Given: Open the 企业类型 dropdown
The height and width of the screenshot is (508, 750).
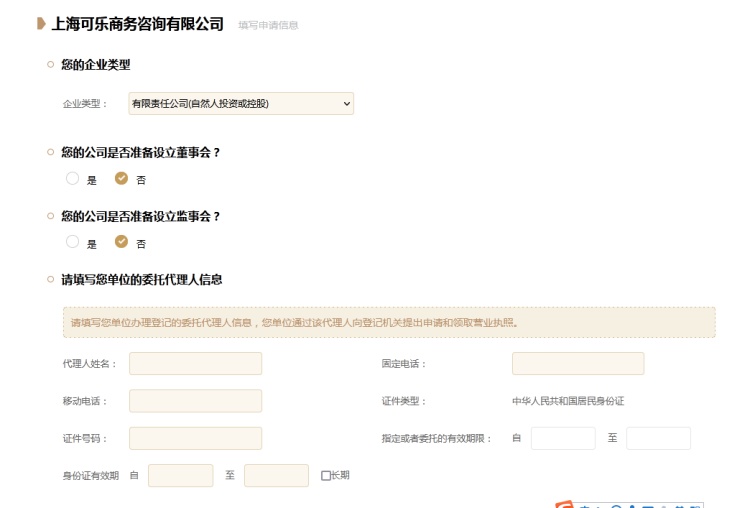Looking at the screenshot, I should [x=241, y=103].
